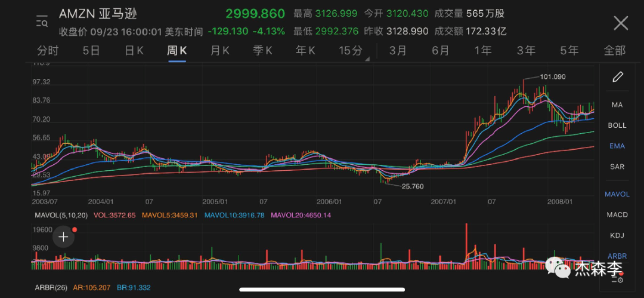The image size is (644, 298).
Task: Switch to 5日 tab
Action: click(x=91, y=51)
